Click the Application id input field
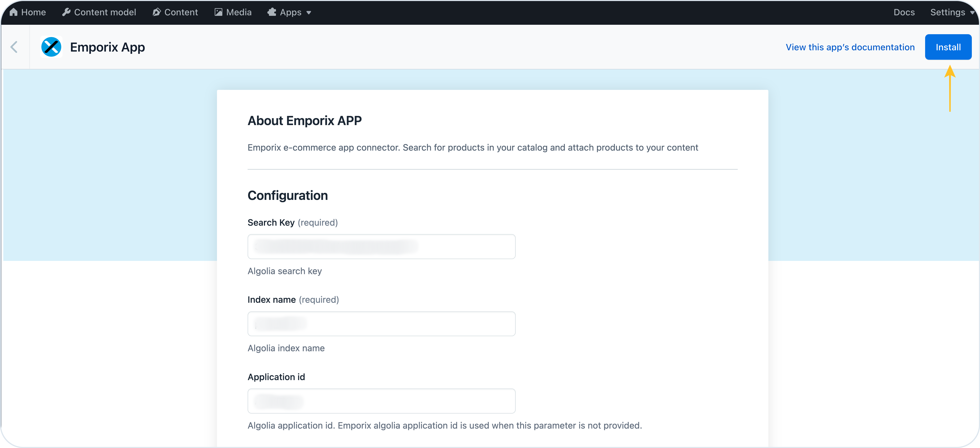Image resolution: width=980 pixels, height=448 pixels. click(x=381, y=401)
